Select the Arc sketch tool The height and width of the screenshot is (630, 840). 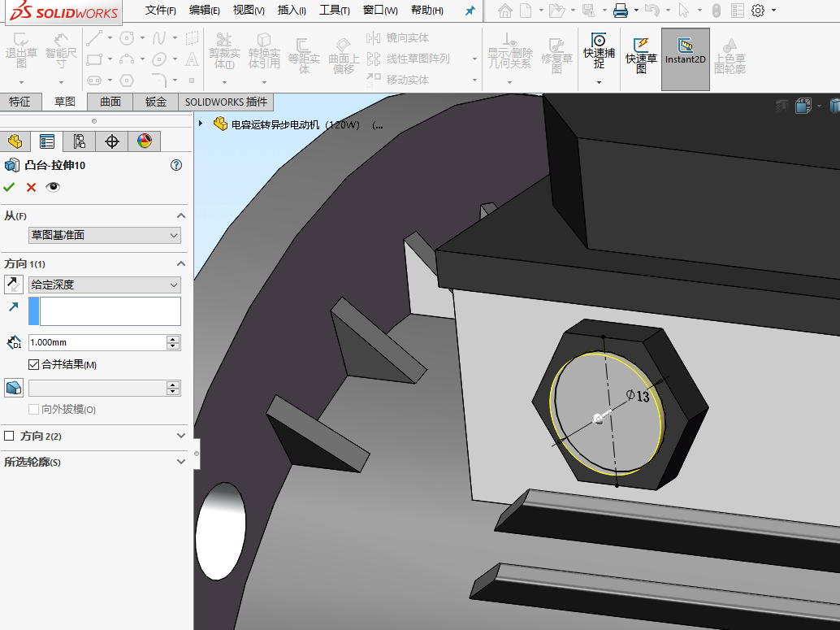point(127,59)
